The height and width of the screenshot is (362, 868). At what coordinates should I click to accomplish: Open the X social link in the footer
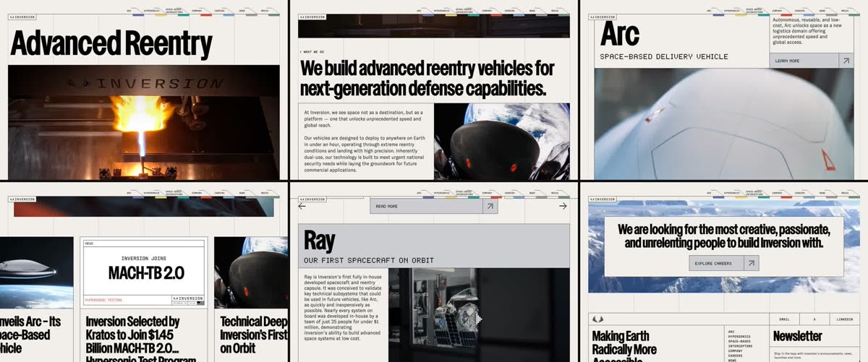click(814, 319)
